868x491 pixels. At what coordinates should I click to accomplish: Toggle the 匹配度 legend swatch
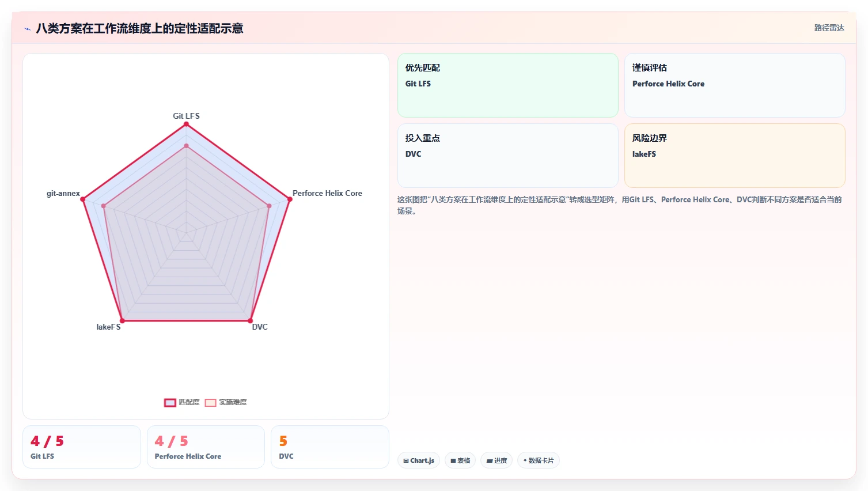pyautogui.click(x=170, y=402)
